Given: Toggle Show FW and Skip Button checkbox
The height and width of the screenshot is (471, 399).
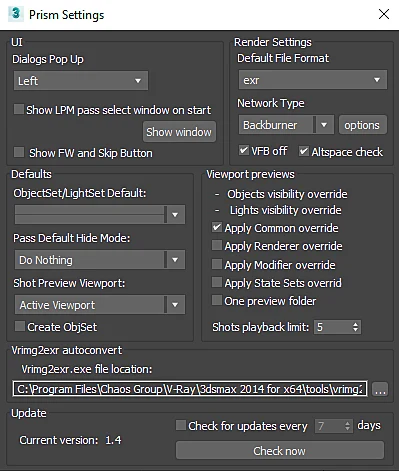Looking at the screenshot, I should (x=19, y=152).
